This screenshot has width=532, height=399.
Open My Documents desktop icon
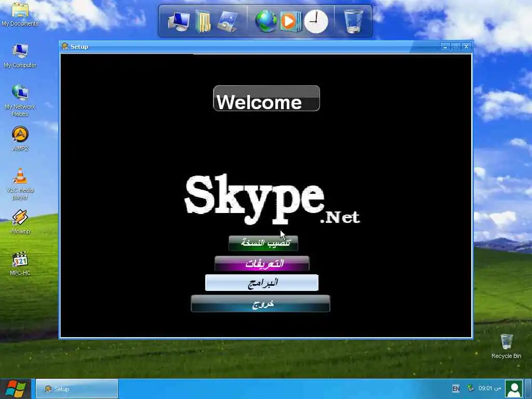pos(20,14)
